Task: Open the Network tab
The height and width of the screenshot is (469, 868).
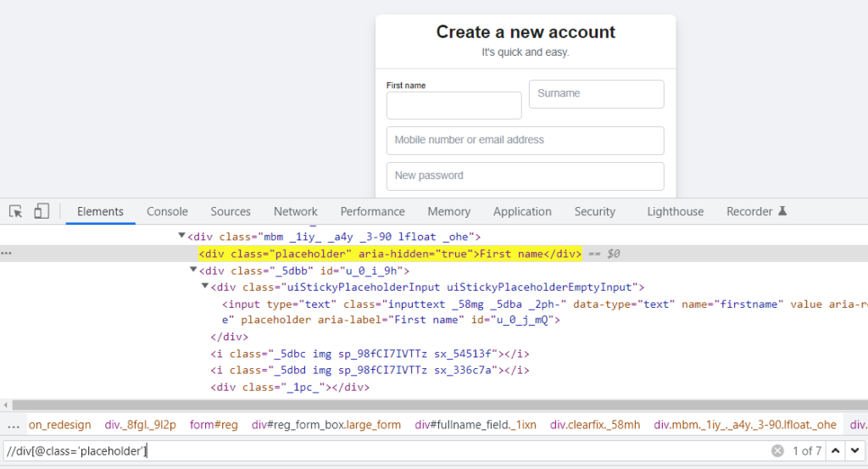Action: [x=295, y=211]
